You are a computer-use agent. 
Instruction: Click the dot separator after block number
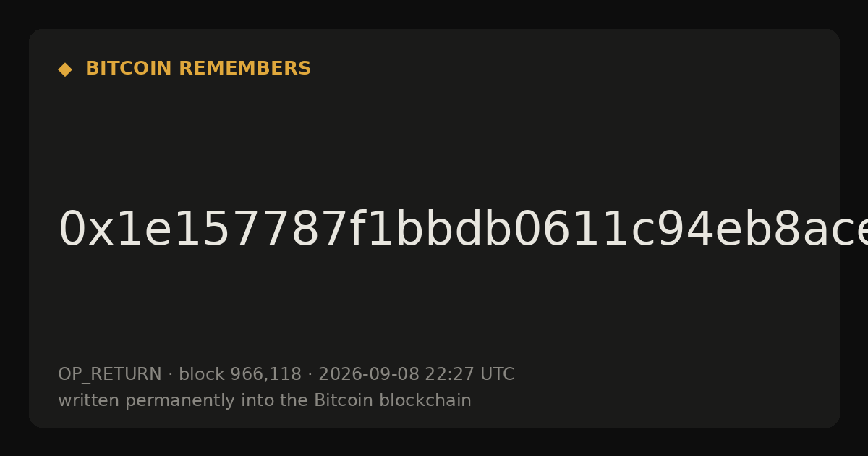(x=310, y=375)
